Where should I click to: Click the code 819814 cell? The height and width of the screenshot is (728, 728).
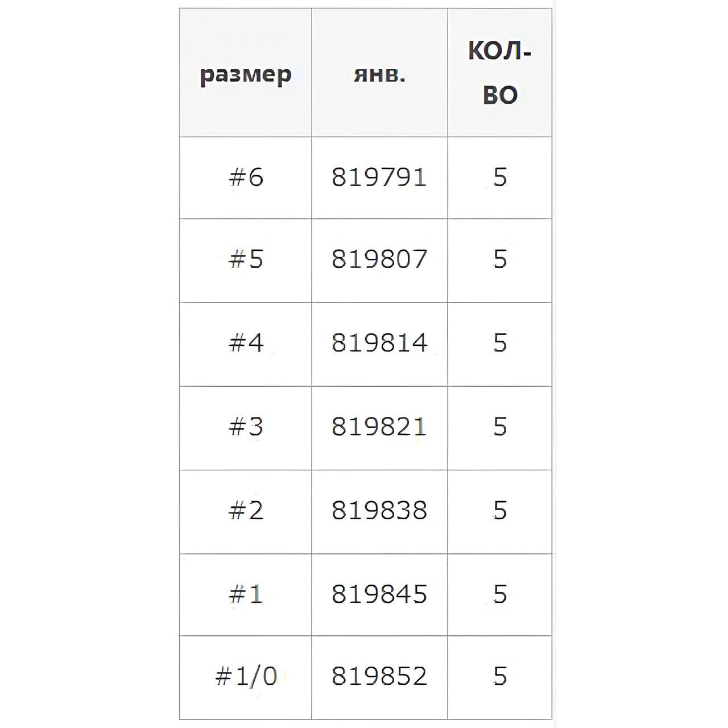point(379,344)
